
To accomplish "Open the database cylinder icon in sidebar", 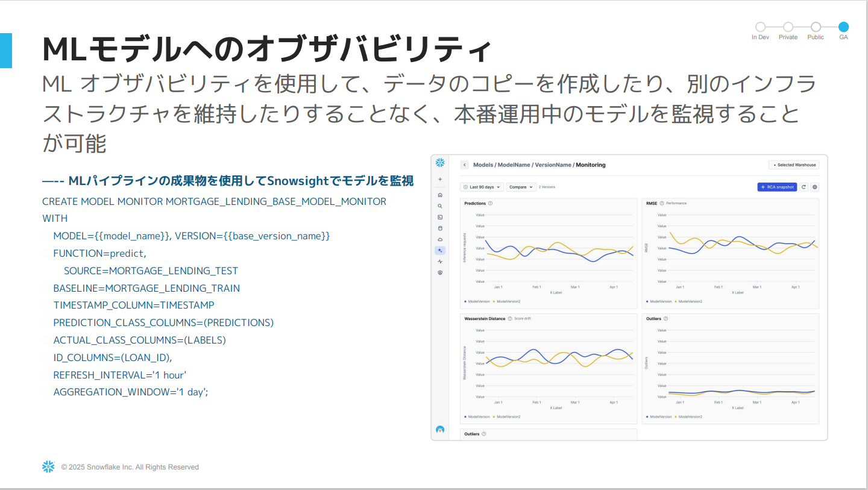I will (x=440, y=228).
